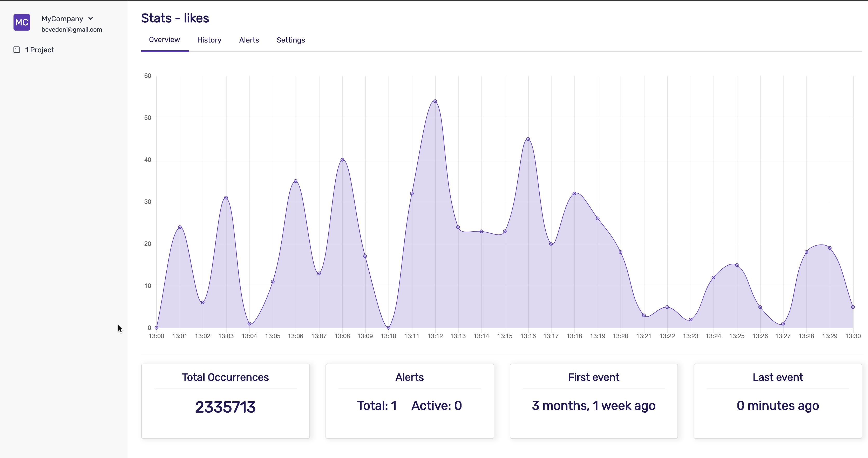Switch to the Overview tab

pyautogui.click(x=164, y=40)
